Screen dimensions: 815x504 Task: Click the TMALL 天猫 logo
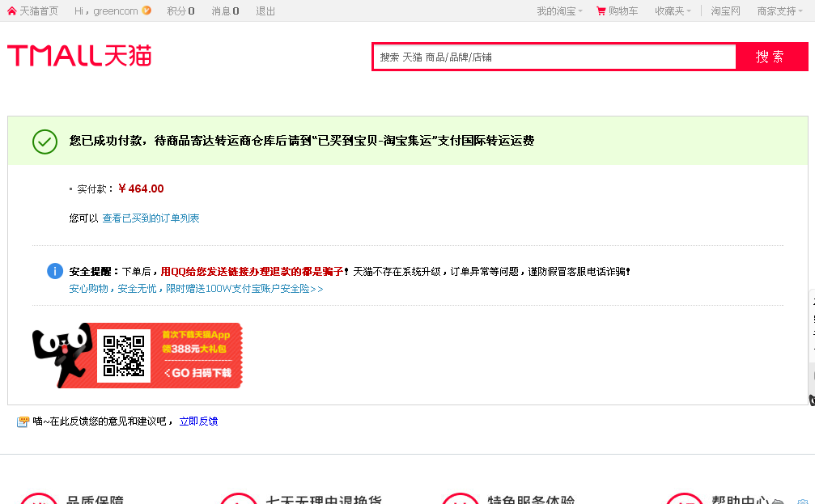(79, 56)
